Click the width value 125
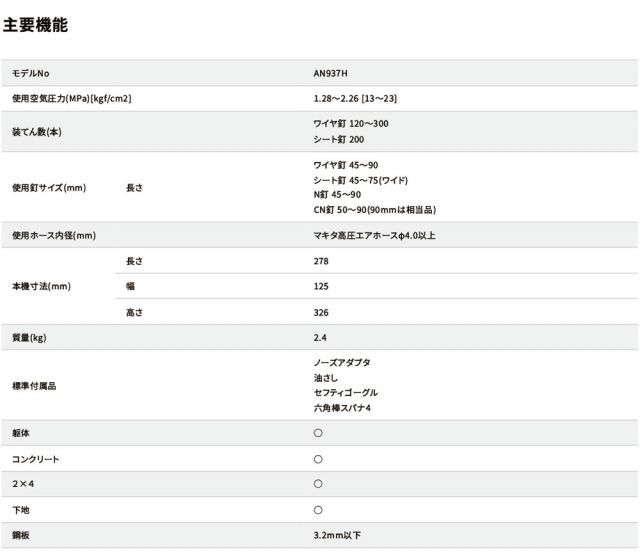This screenshot has width=640, height=558. tap(321, 287)
